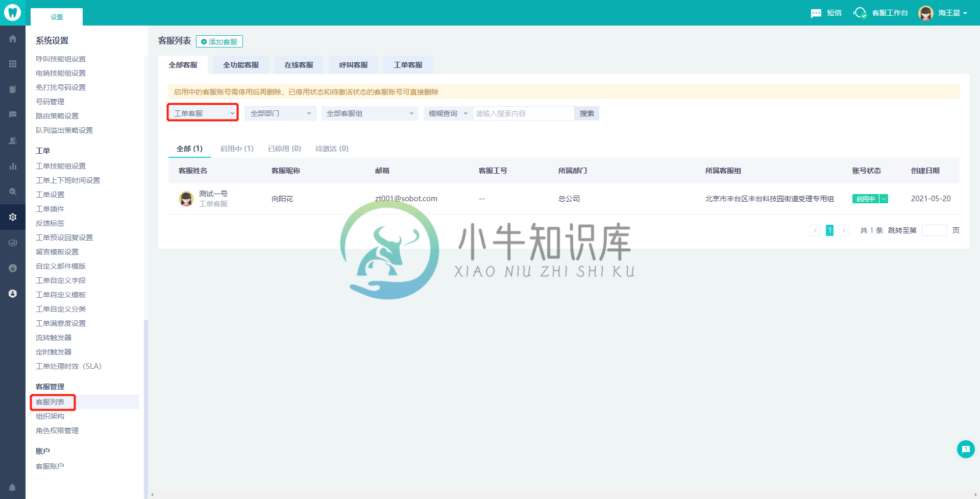Open 反馈标签 menu item
This screenshot has height=499, width=980.
click(50, 223)
